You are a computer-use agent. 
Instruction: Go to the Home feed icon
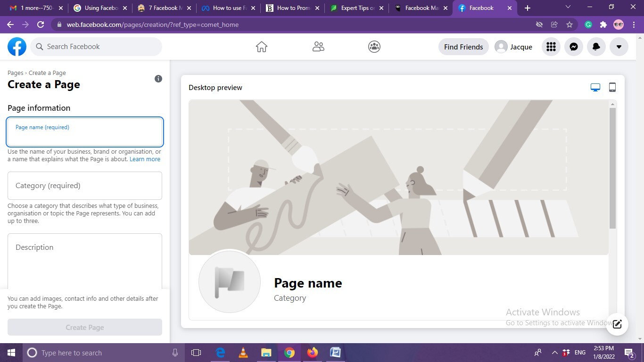[261, 47]
